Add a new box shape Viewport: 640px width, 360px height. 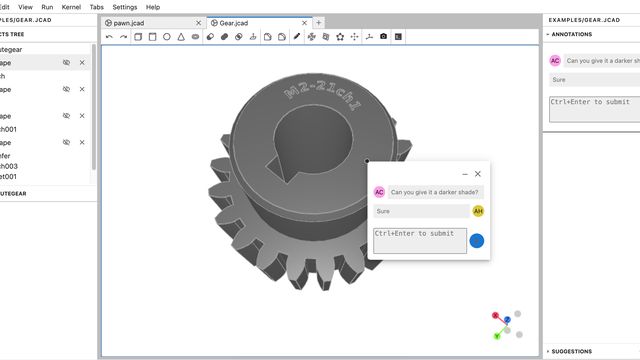click(x=138, y=37)
